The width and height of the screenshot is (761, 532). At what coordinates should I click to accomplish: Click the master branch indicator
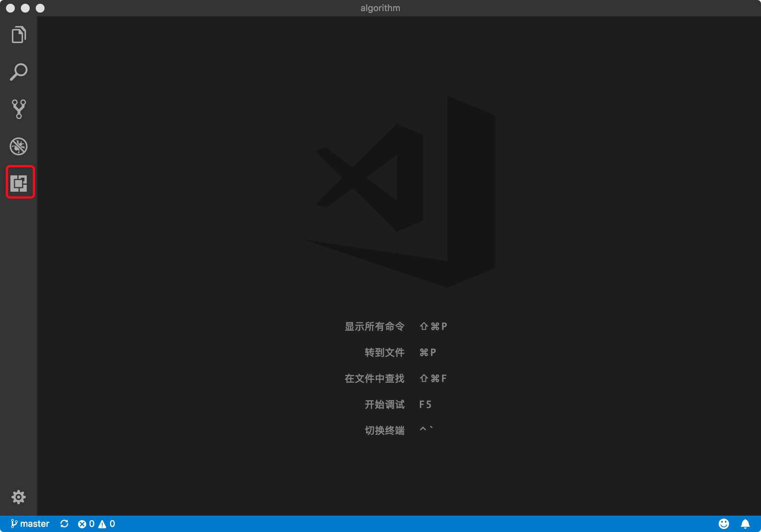click(30, 524)
